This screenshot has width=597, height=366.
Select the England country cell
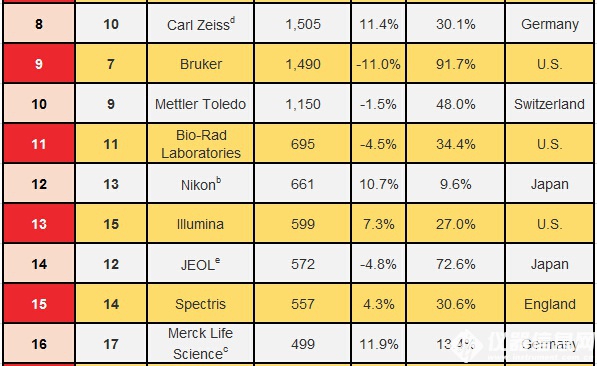549,304
